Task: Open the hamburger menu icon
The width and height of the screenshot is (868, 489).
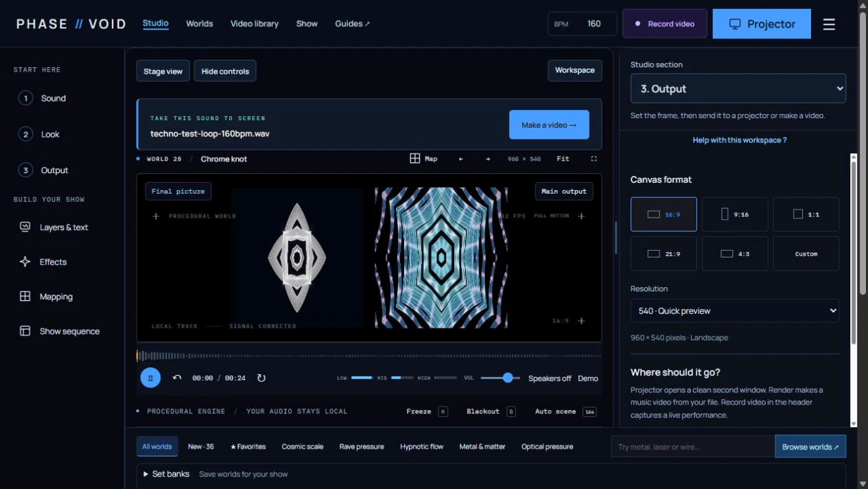Action: click(x=829, y=24)
